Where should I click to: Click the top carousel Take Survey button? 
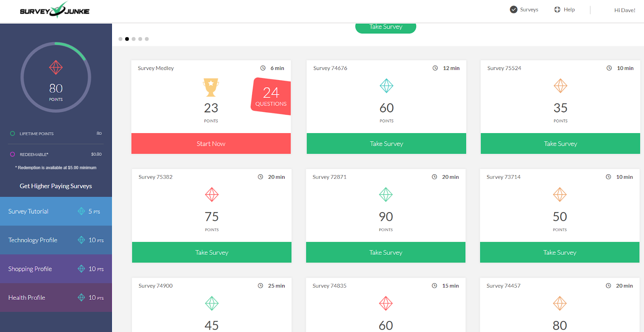pos(386,27)
